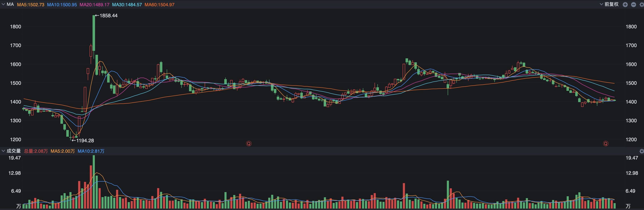Screen dimensions: 644x210
Task: Select the 成交量 indicator title
Action: (x=14, y=151)
